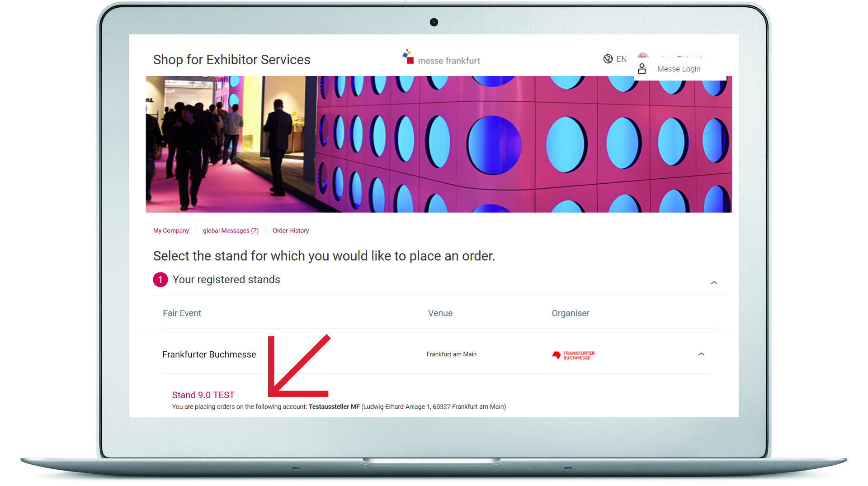
Task: Click the Frankfurt am Main venue text
Action: 451,354
